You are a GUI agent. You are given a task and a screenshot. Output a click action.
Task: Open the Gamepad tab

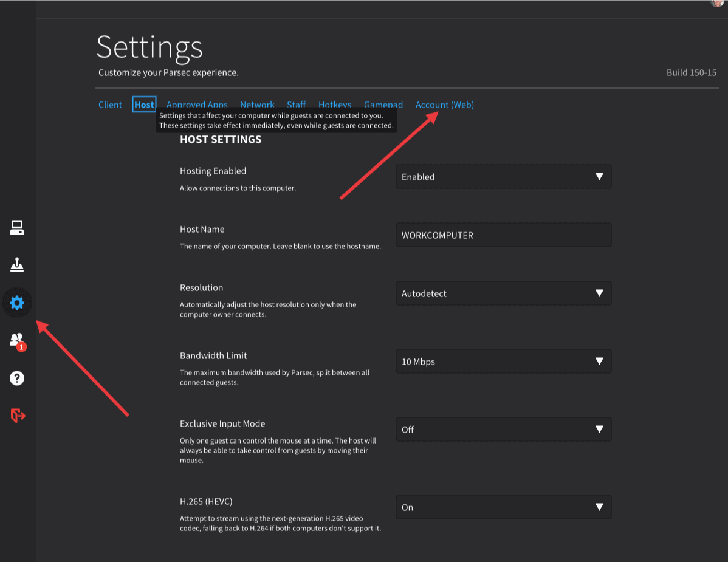(x=383, y=104)
